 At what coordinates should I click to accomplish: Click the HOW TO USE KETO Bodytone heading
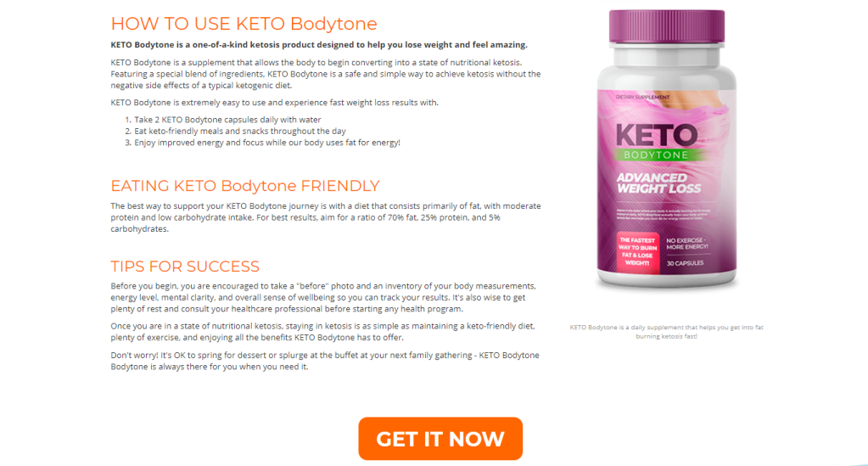tap(244, 24)
